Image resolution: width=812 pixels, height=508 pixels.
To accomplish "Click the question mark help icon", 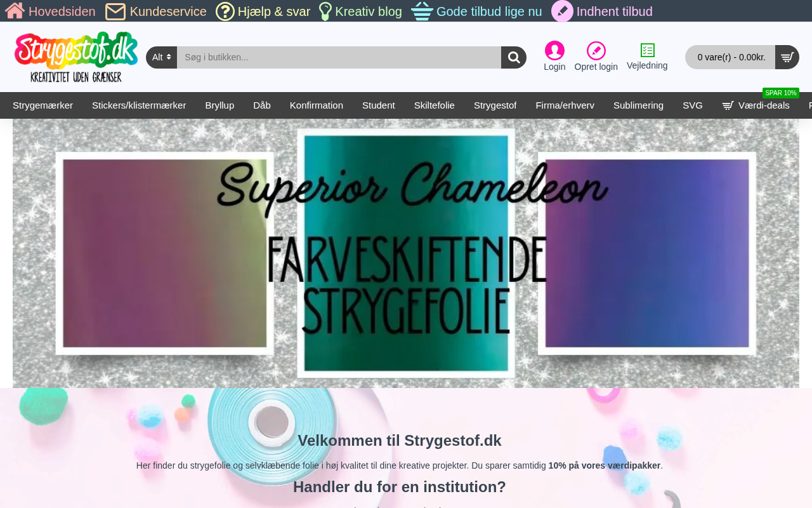I will pos(225,11).
